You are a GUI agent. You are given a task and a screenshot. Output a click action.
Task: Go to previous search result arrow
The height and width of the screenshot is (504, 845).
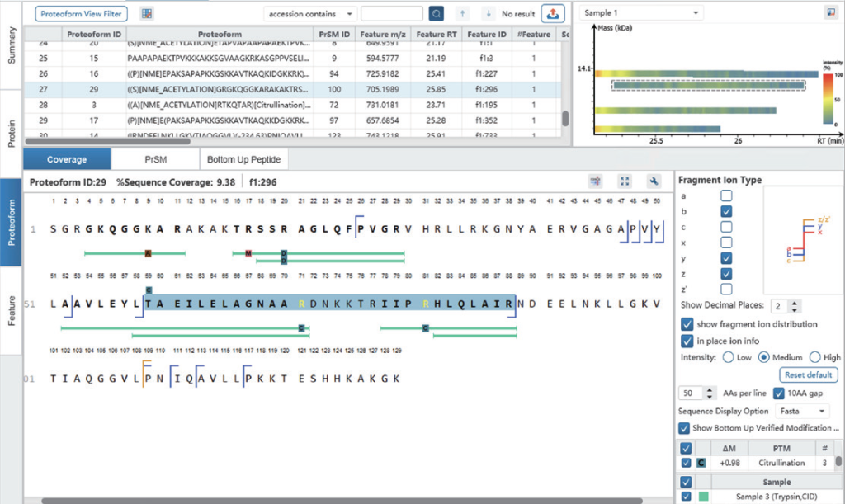[462, 14]
